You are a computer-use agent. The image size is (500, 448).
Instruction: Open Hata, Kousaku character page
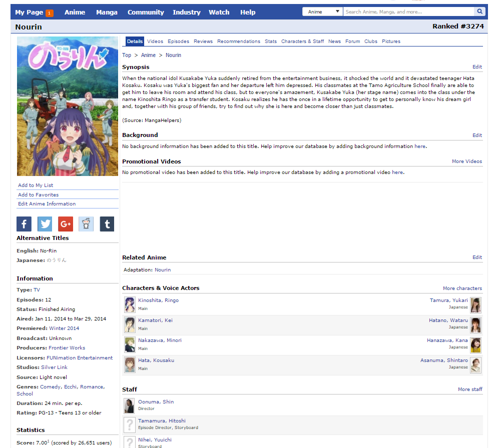click(156, 360)
